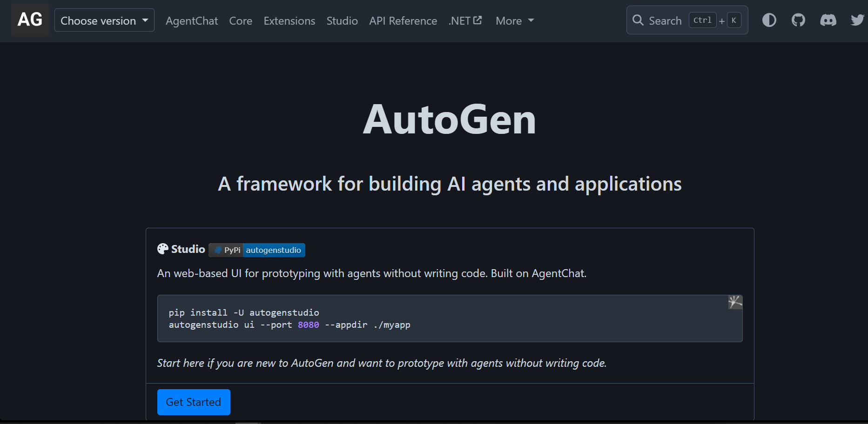Open the GitHub repository icon
The width and height of the screenshot is (868, 424).
coord(798,20)
